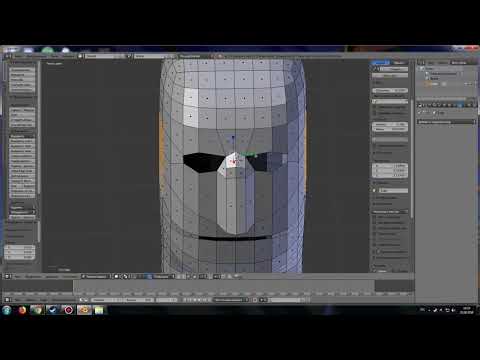This screenshot has width=480, height=360.
Task: Click the highlighted blue properties tab icon
Action: click(x=460, y=105)
